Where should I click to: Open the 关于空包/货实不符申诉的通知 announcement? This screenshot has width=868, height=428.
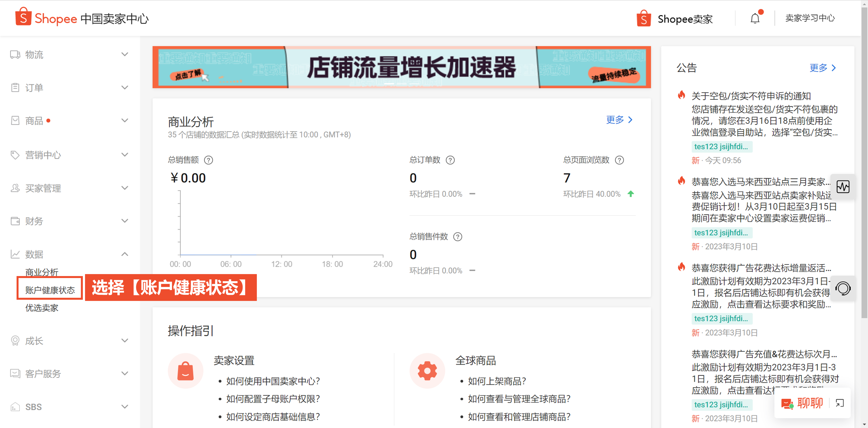[x=751, y=96]
